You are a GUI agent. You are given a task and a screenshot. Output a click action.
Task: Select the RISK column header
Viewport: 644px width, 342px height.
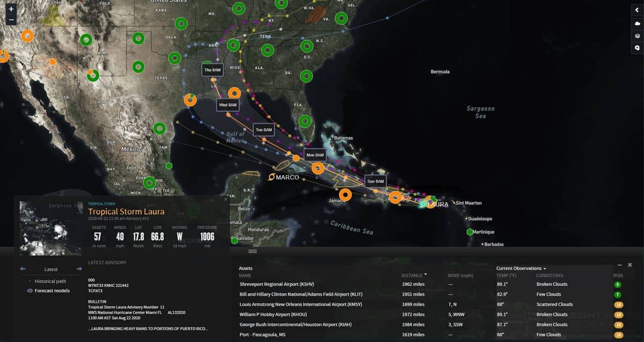pyautogui.click(x=618, y=275)
